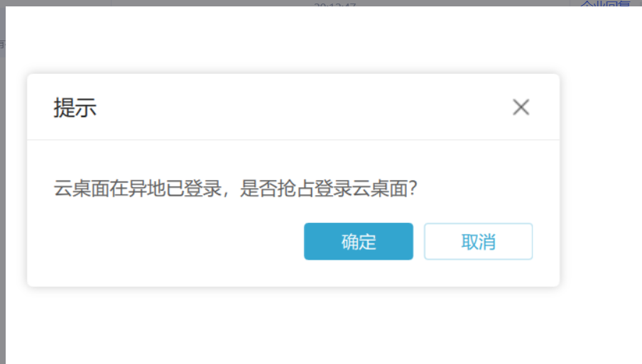Confirm preempting the cloud desktop login
The width and height of the screenshot is (642, 364).
[x=358, y=241]
